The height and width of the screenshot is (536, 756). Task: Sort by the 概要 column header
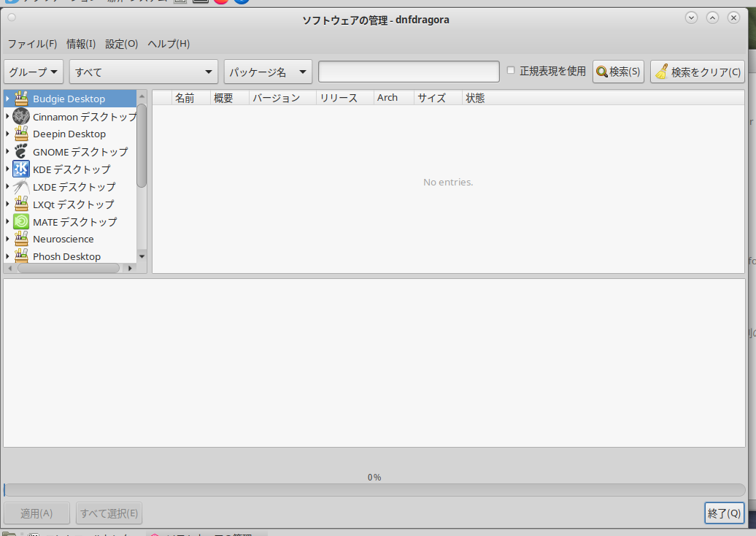coord(229,98)
